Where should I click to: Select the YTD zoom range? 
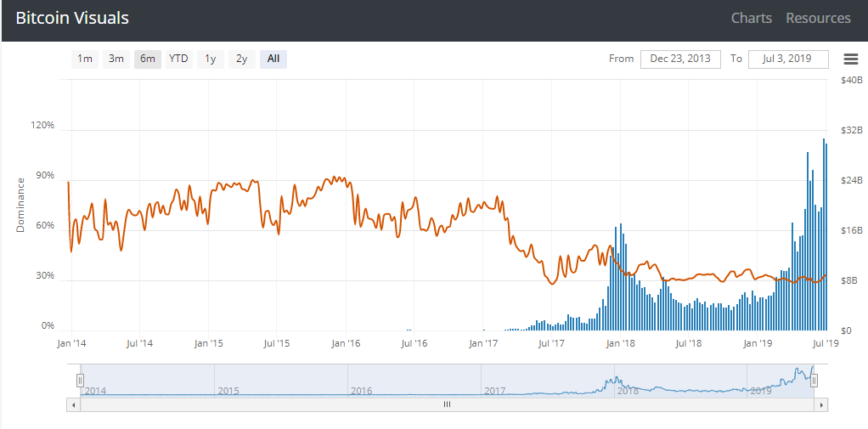tap(179, 59)
